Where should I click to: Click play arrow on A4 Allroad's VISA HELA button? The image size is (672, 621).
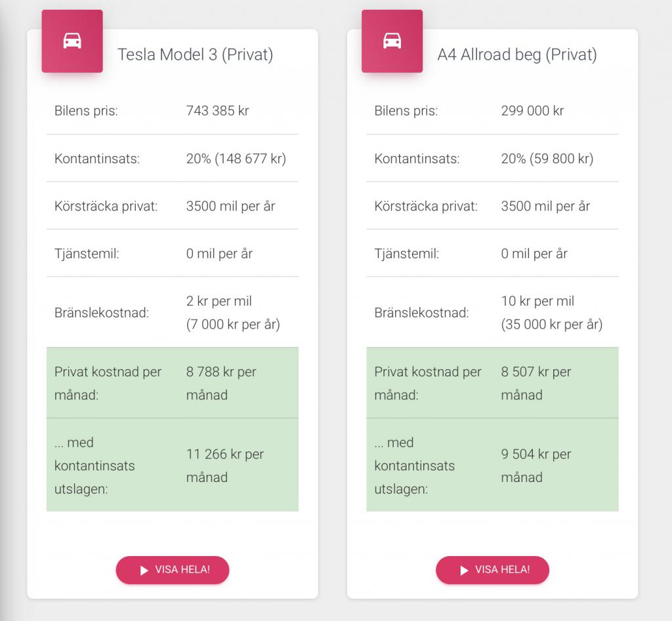[464, 570]
